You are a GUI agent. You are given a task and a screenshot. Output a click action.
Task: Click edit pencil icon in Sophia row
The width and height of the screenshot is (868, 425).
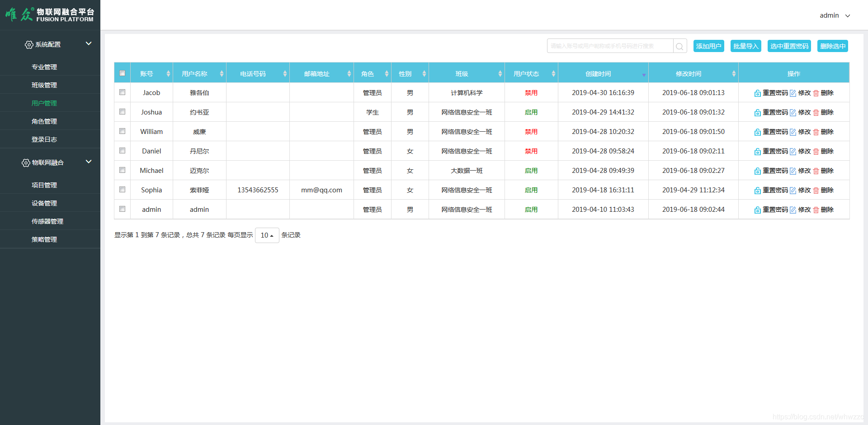tap(793, 191)
